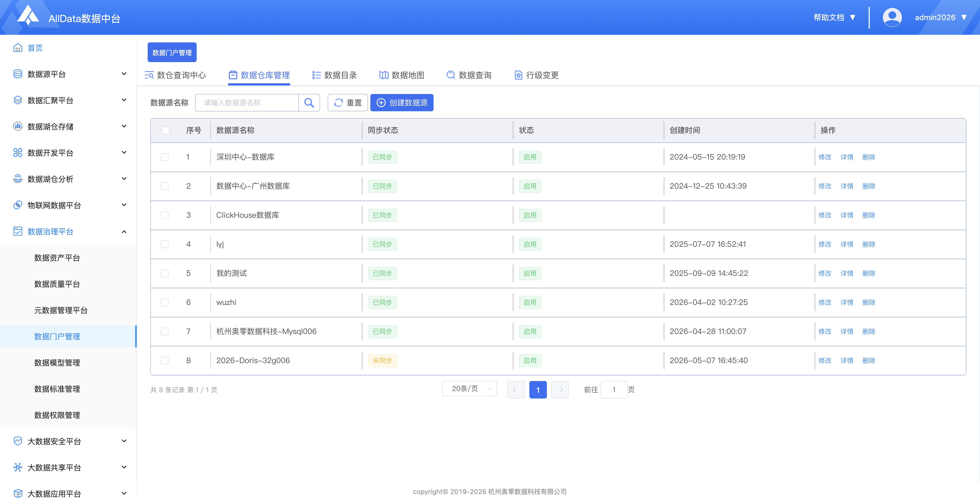This screenshot has width=980, height=501.
Task: Click the 未同步 status tag
Action: [382, 360]
